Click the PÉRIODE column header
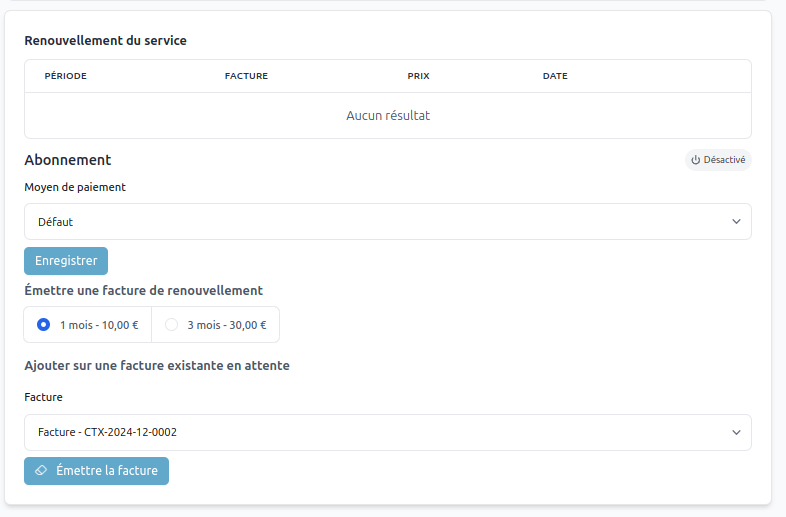The image size is (786, 517). 66,76
